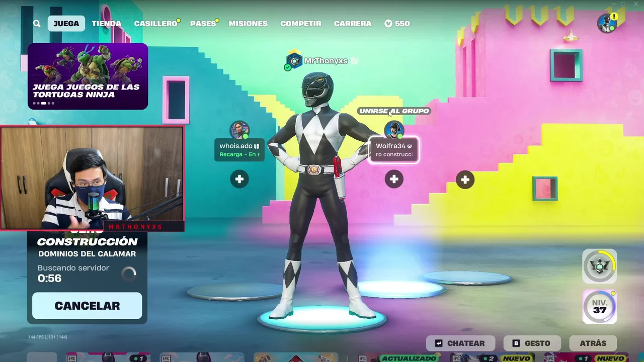Screen dimensions: 644x362
Task: Click DOMINIOS DEL CALAMAR mode title
Action: click(87, 254)
